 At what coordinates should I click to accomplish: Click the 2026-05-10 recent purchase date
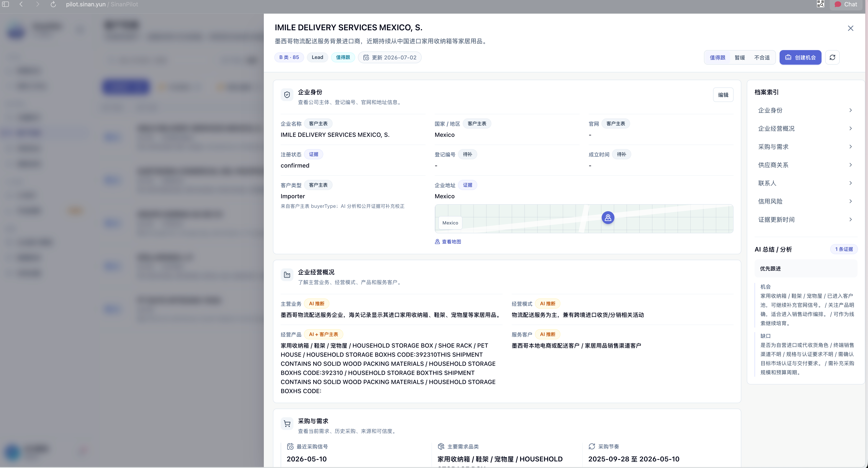click(x=307, y=459)
